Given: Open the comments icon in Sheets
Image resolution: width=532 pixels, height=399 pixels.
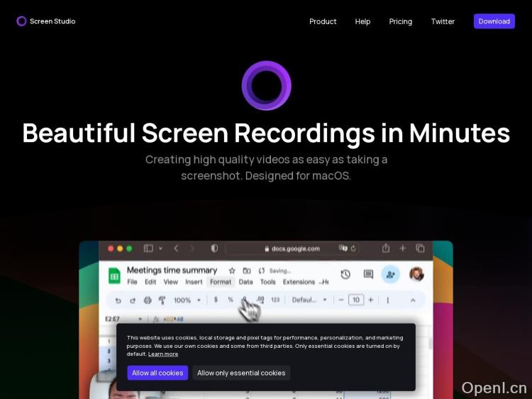Looking at the screenshot, I should (x=368, y=274).
